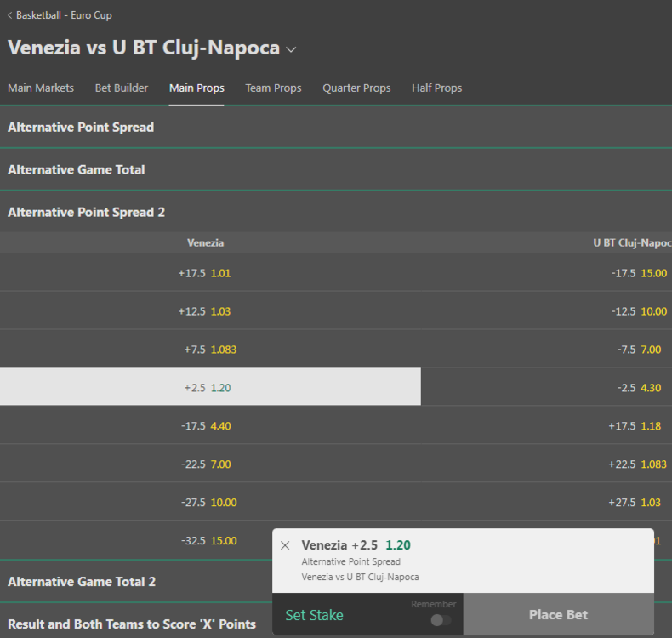The image size is (672, 638).
Task: Select U BT Cluj-Napoca -2.5 at 4.30
Action: coord(640,387)
